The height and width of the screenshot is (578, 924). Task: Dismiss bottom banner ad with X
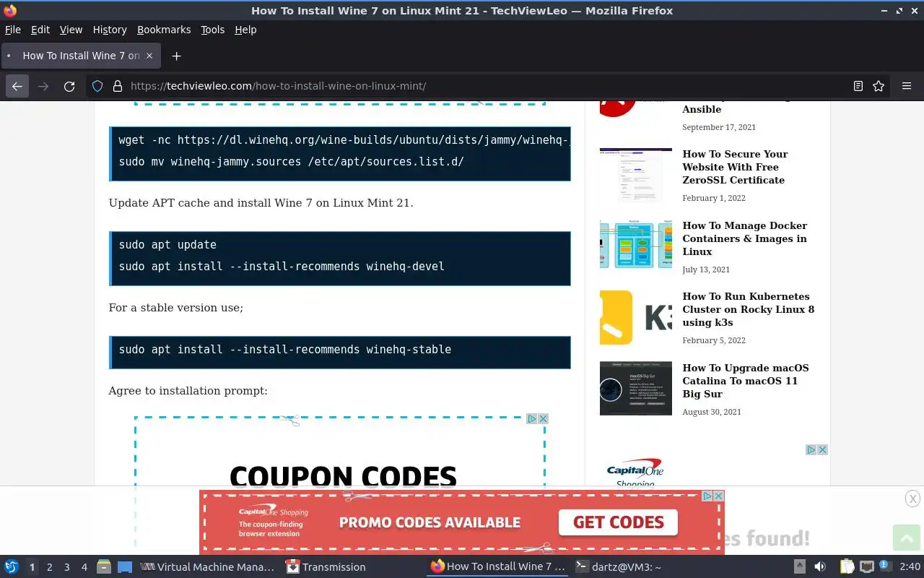tap(912, 499)
